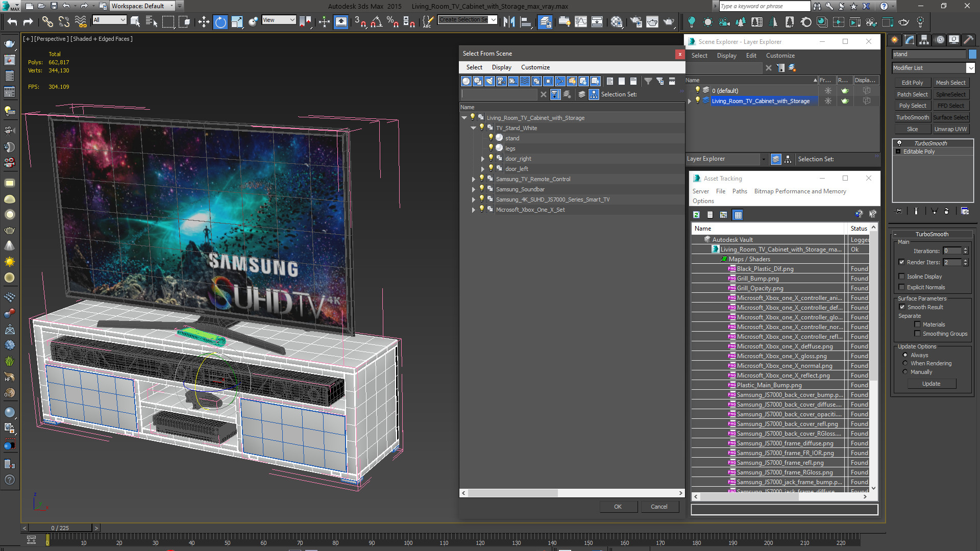The width and height of the screenshot is (980, 551).
Task: Open the Curve Editor
Action: pyautogui.click(x=581, y=21)
